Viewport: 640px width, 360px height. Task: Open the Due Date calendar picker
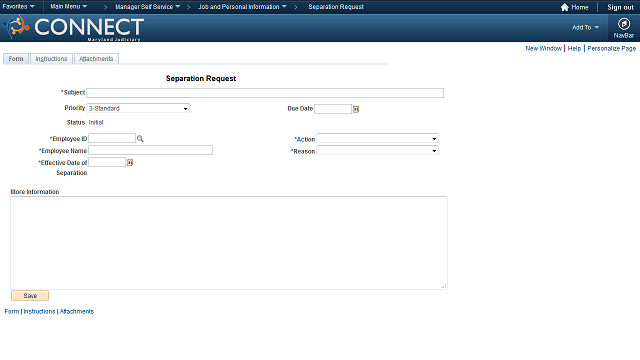coord(356,109)
